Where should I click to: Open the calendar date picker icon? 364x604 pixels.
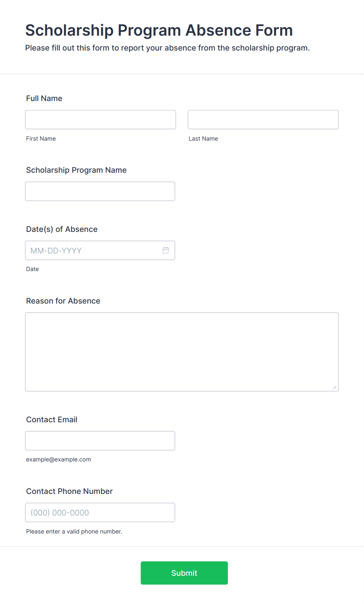coord(166,250)
